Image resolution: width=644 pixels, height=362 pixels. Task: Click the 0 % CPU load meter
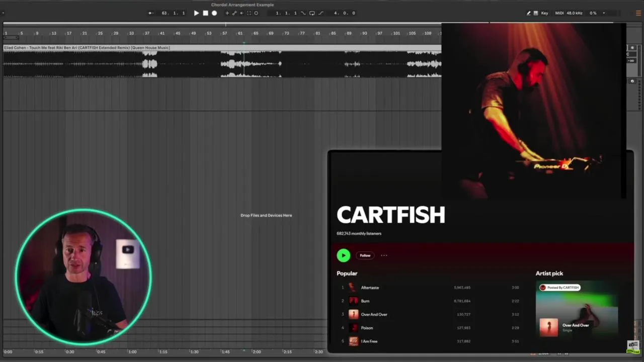(593, 13)
